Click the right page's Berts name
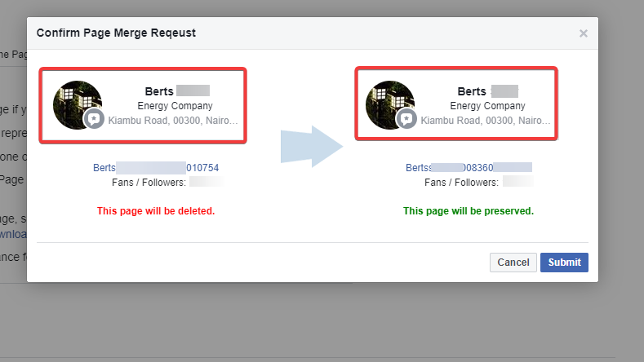Image resolution: width=644 pixels, height=362 pixels. [x=472, y=91]
